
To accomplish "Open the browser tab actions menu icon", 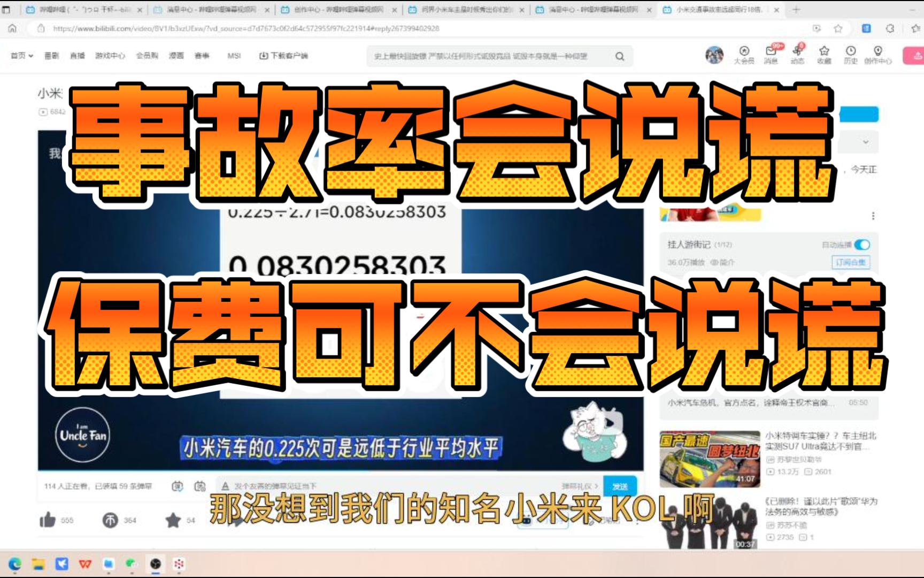I will [x=6, y=10].
